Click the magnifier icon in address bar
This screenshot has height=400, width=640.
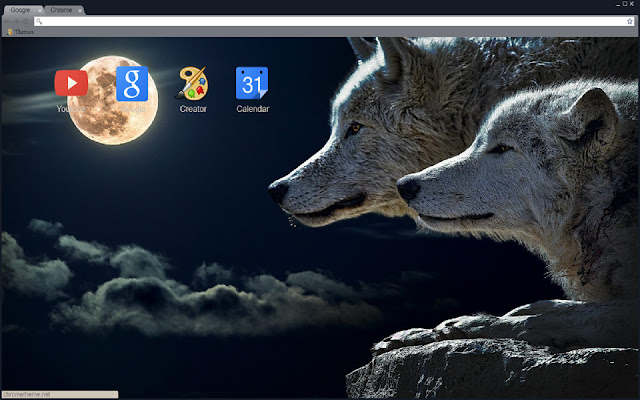pyautogui.click(x=38, y=20)
